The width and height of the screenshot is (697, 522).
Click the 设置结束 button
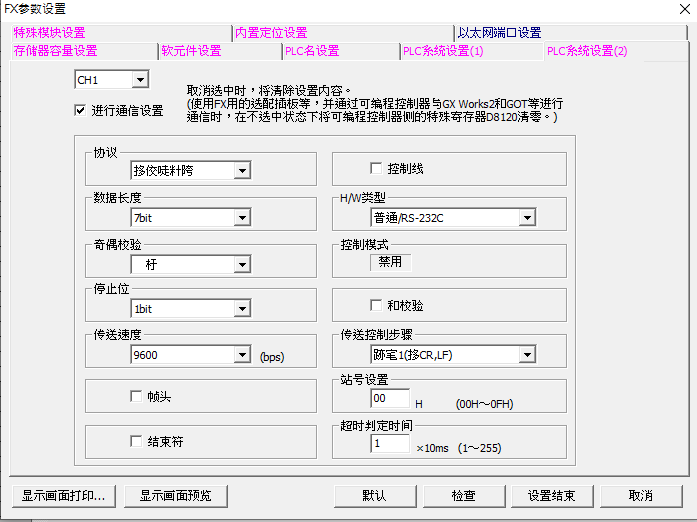(x=551, y=496)
